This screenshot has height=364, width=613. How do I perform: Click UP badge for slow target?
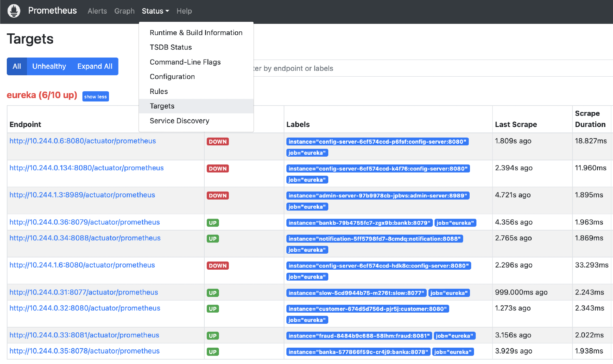[x=213, y=293]
